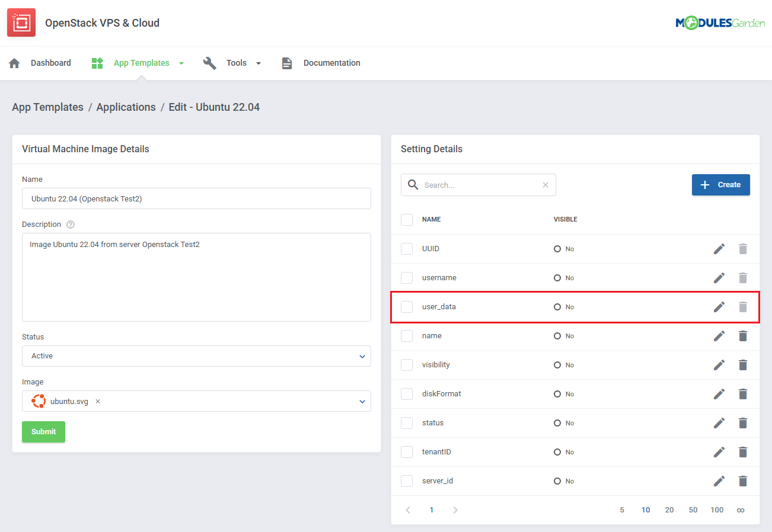Go to the Documentation page
This screenshot has width=772, height=532.
click(331, 63)
